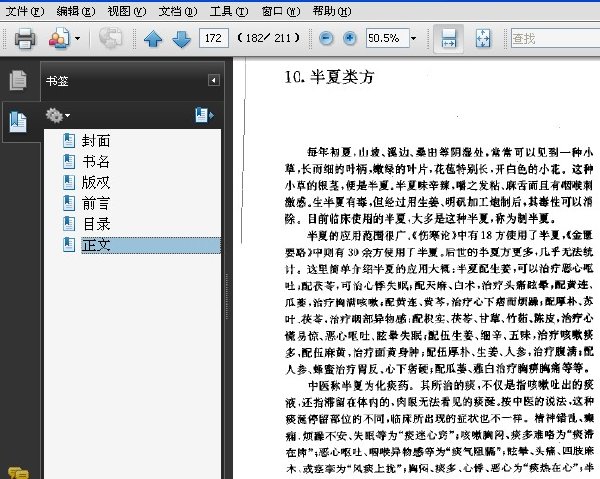This screenshot has height=479, width=600.
Task: Open the Bookmarks panel icon in sidebar
Action: (18, 122)
